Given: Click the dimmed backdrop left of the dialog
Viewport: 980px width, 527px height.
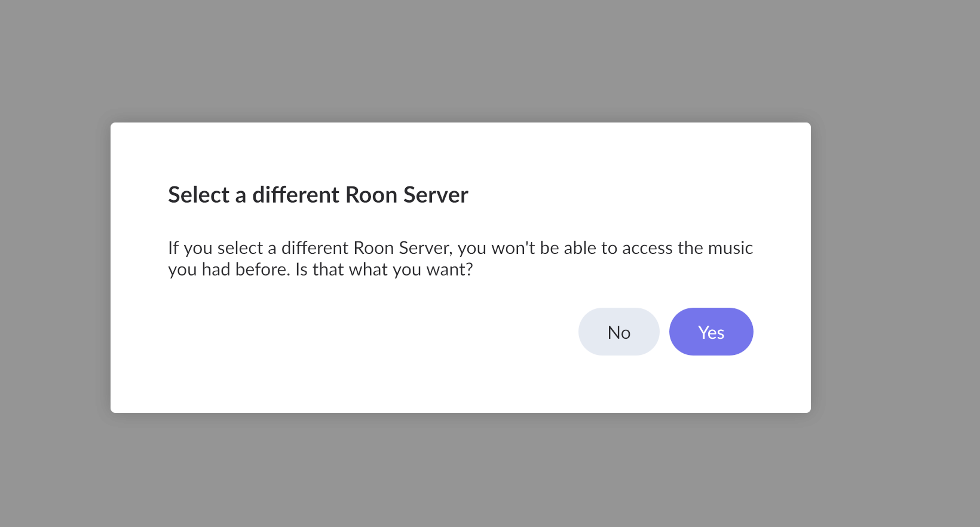Looking at the screenshot, I should 54,269.
